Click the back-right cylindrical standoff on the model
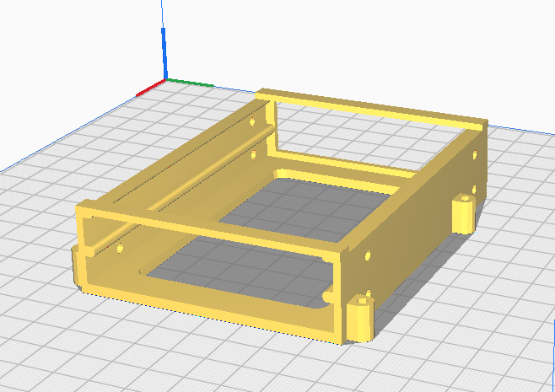Screen dimensions: 555x392 464,213
